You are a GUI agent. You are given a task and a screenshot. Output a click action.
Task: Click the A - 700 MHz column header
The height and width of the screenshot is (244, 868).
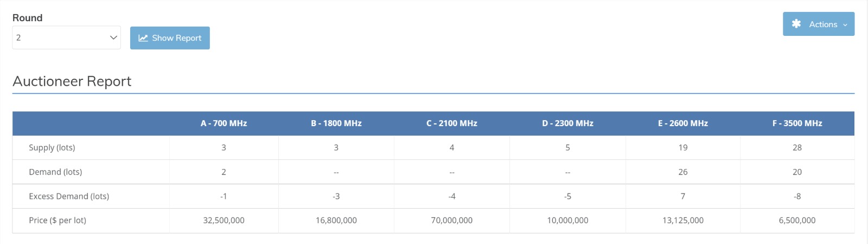pyautogui.click(x=224, y=123)
